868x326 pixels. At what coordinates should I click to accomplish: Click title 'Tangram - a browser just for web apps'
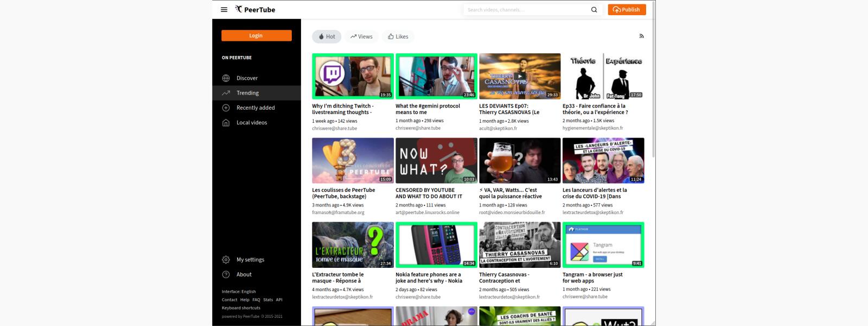tap(592, 278)
